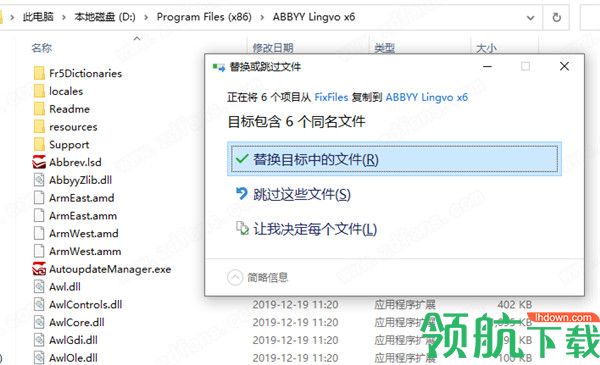Viewport: 600px width, 365px height.
Task: Click the AwlCore.dll file name
Action: click(77, 322)
